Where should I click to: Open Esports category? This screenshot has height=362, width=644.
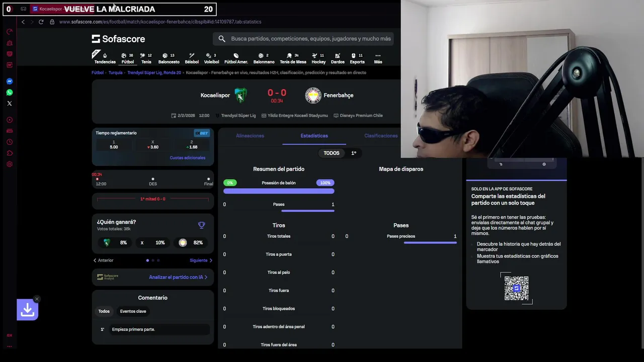(x=357, y=58)
